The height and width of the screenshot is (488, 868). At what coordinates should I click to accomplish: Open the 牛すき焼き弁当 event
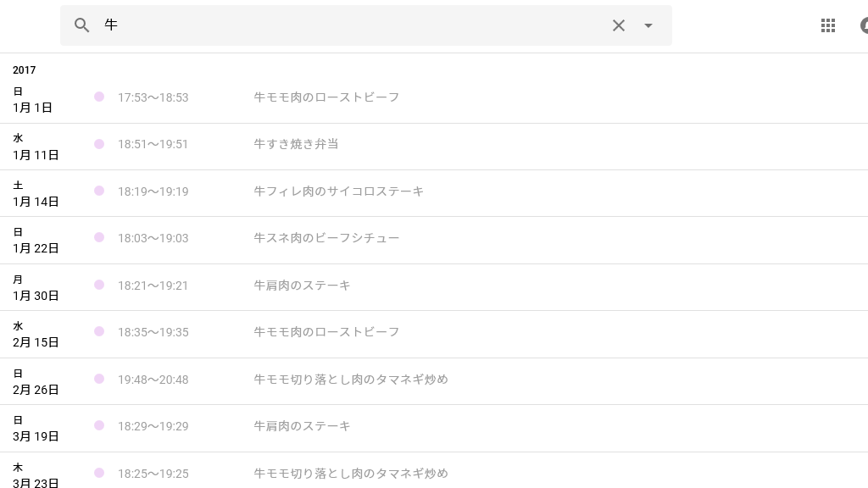coord(296,144)
